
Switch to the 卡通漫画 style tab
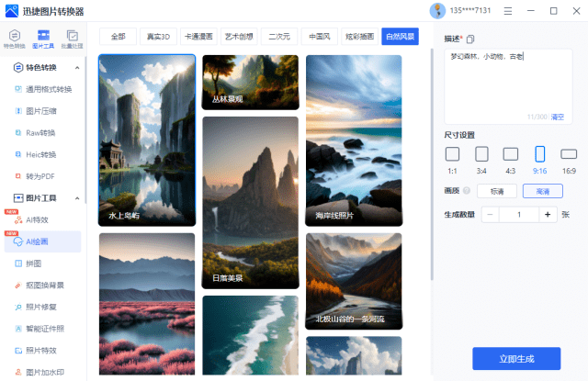[198, 37]
